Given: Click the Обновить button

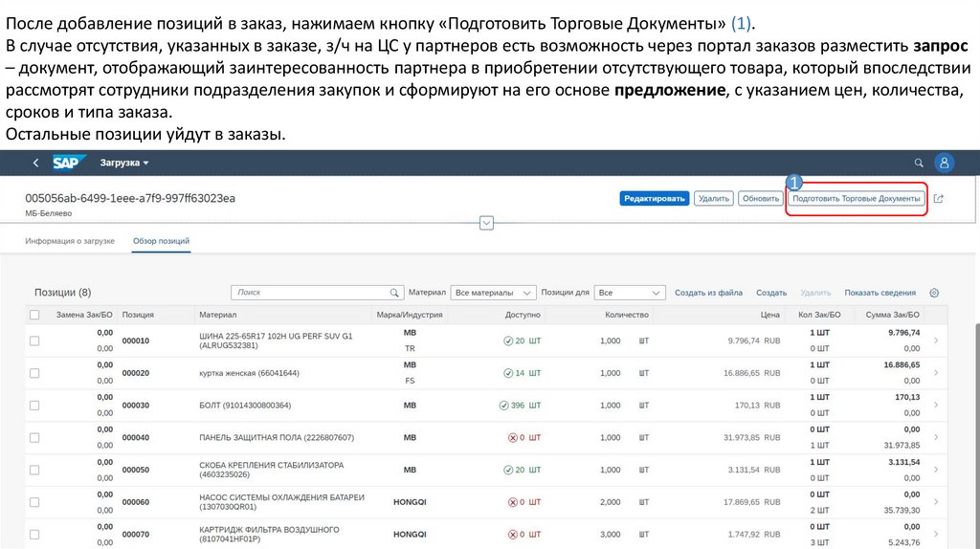Looking at the screenshot, I should pyautogui.click(x=761, y=199).
